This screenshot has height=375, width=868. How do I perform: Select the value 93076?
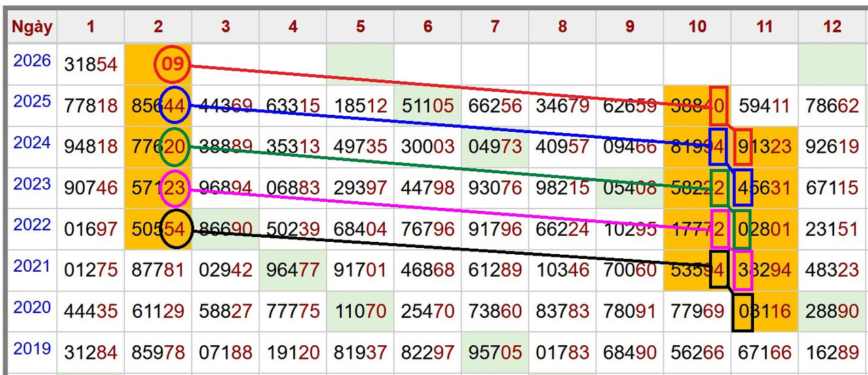pos(495,188)
